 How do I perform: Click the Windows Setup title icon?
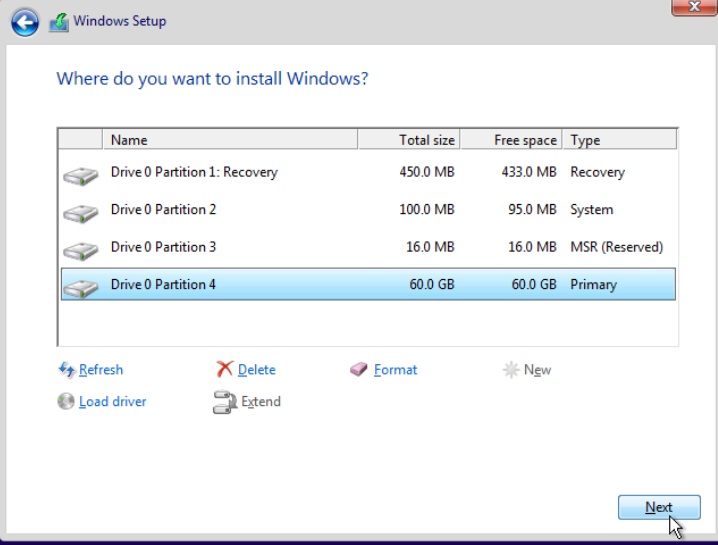59,22
